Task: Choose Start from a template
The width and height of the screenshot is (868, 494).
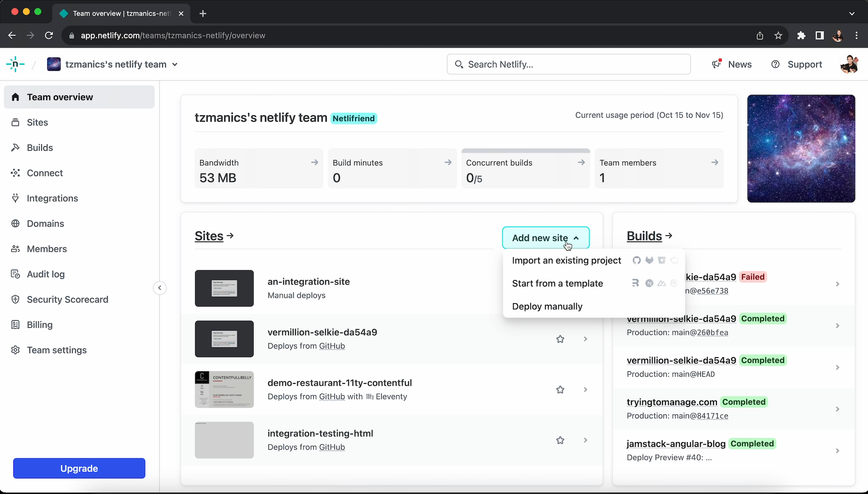Action: click(x=594, y=283)
